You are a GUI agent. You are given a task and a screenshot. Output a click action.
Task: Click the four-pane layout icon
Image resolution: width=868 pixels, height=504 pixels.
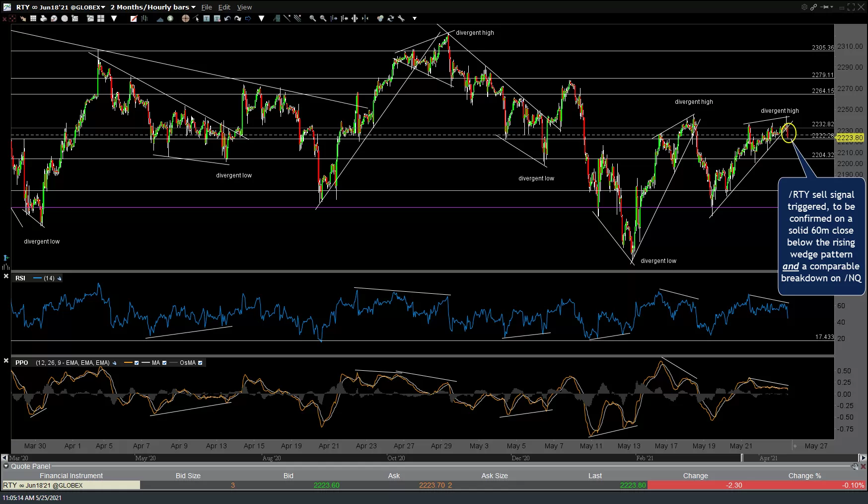coord(101,18)
